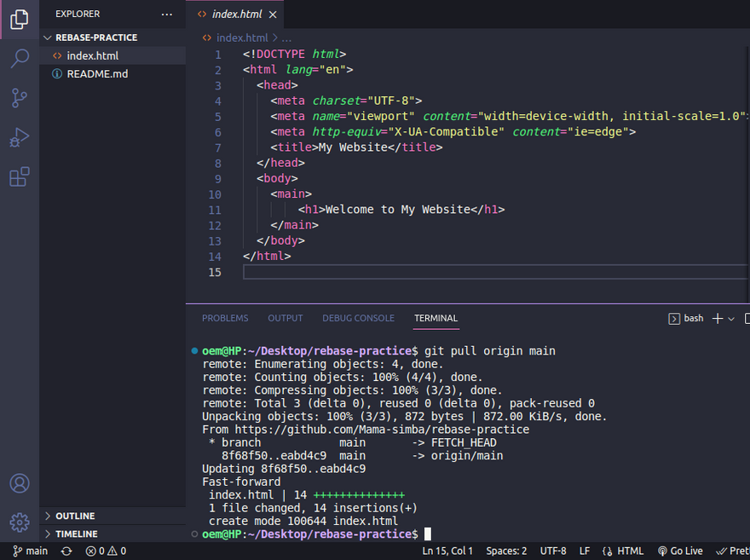The width and height of the screenshot is (750, 560).
Task: Open the Manage settings gear
Action: click(20, 522)
